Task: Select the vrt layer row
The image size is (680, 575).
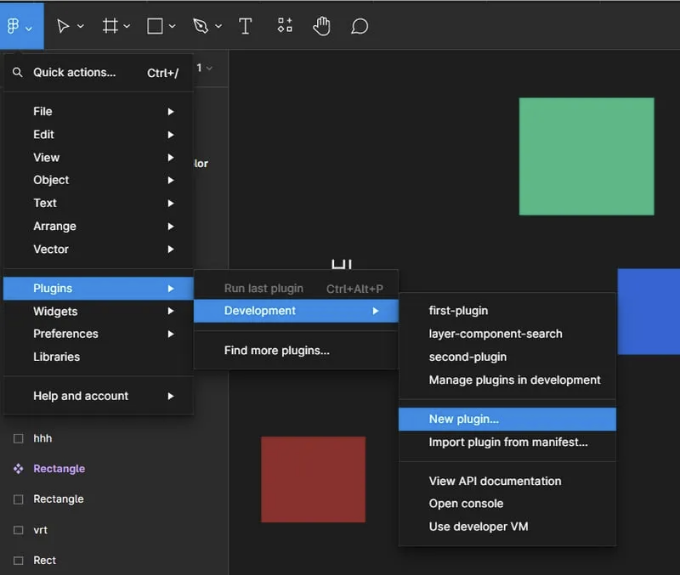Action: (114, 530)
